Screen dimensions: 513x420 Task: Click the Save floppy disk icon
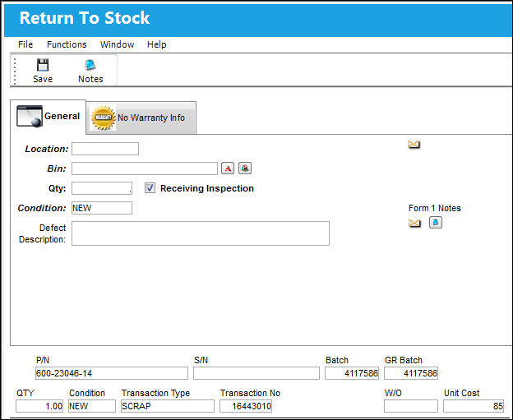coord(43,65)
